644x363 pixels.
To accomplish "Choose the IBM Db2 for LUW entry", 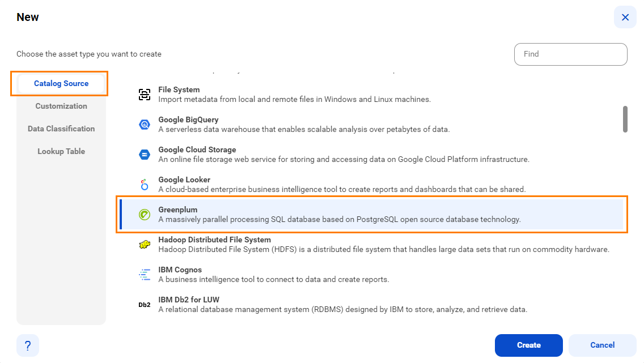I will tap(371, 304).
